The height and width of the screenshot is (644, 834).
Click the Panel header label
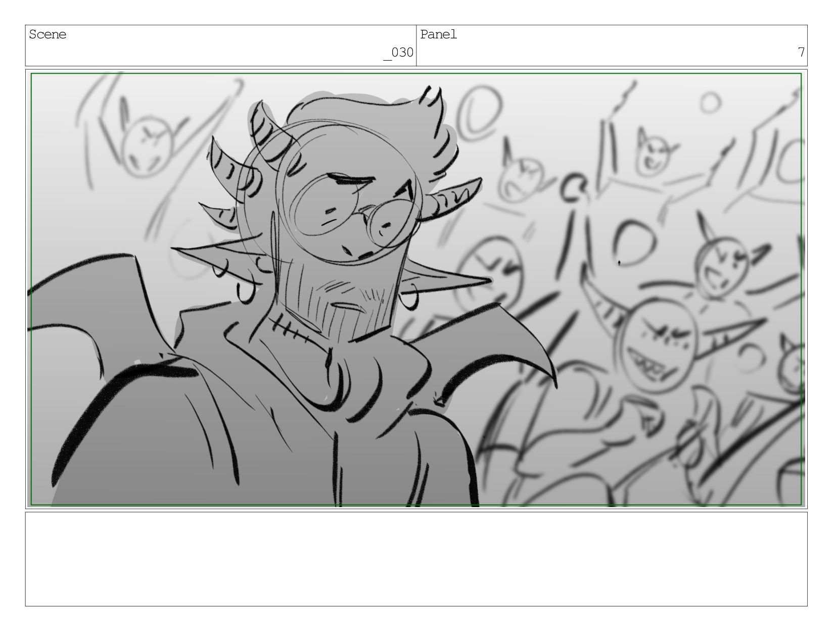[x=438, y=35]
